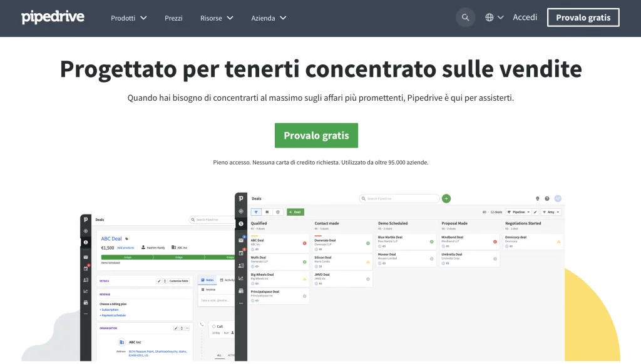The image size is (641, 364).
Task: Click the Search Pipedrive field in the pipeline view
Action: [401, 198]
